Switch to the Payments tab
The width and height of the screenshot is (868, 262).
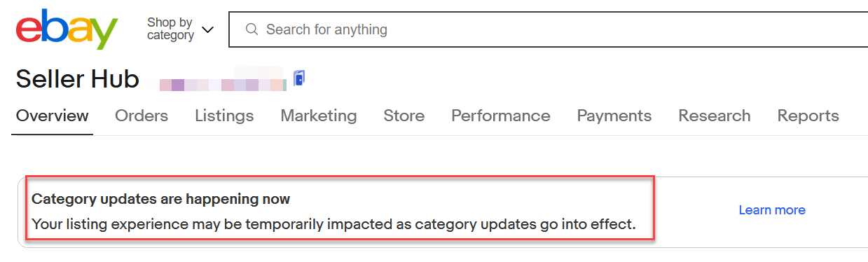coord(614,116)
